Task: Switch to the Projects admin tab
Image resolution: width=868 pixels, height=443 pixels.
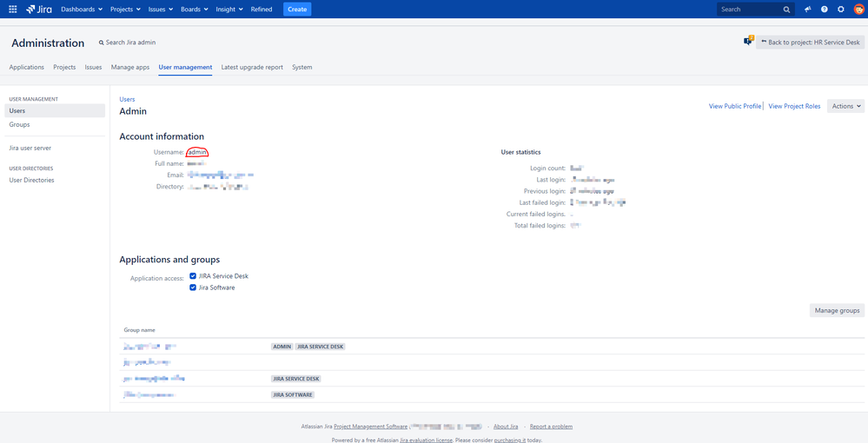Action: point(64,67)
